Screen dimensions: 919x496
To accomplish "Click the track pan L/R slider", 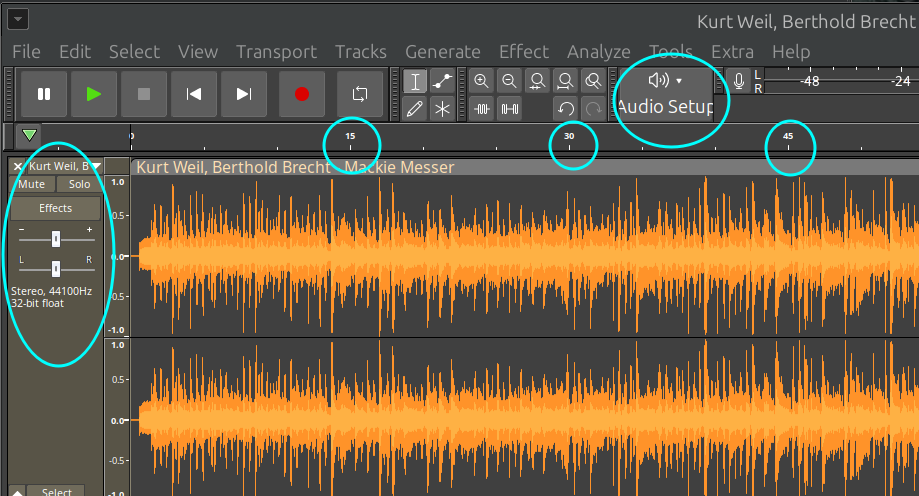I will point(56,269).
